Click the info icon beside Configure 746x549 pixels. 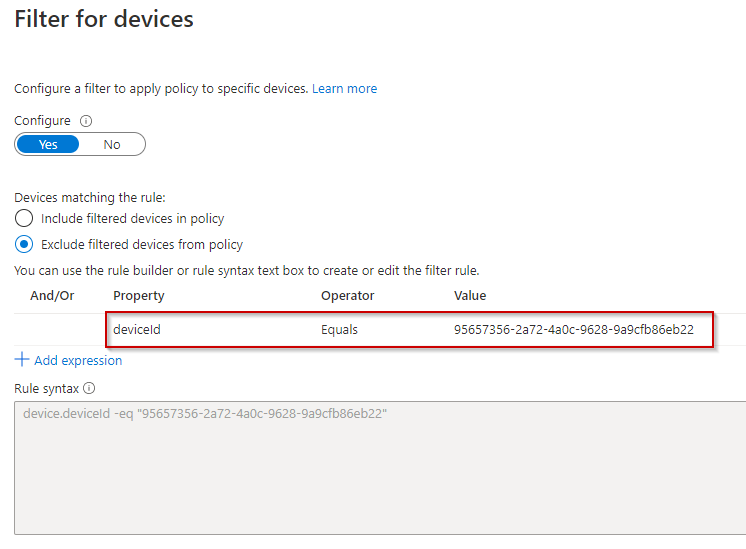coord(86,121)
